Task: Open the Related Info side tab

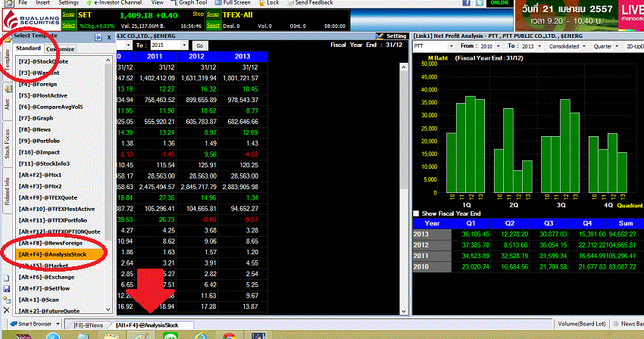Action: pyautogui.click(x=7, y=191)
